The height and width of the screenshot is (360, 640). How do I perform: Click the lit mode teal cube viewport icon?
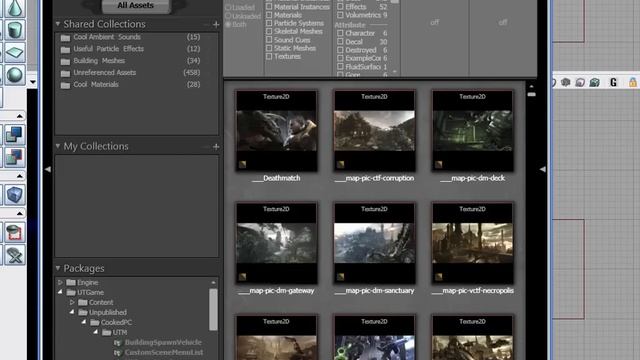[x=595, y=82]
